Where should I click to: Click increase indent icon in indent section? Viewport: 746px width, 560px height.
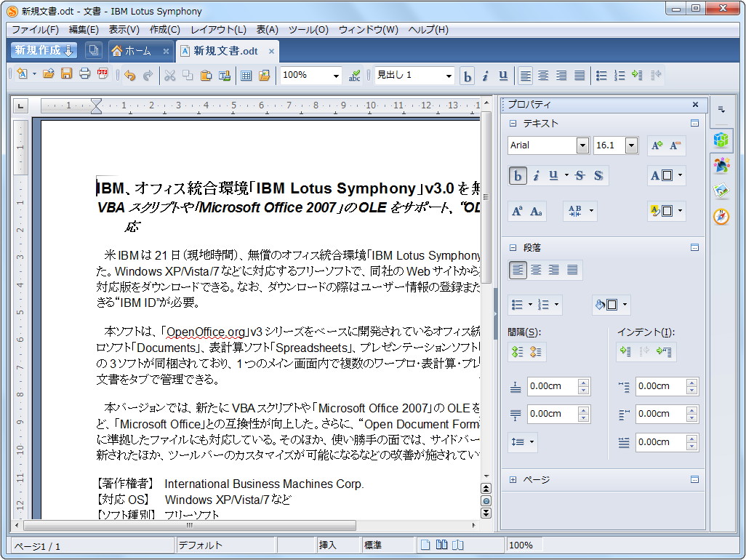click(625, 351)
